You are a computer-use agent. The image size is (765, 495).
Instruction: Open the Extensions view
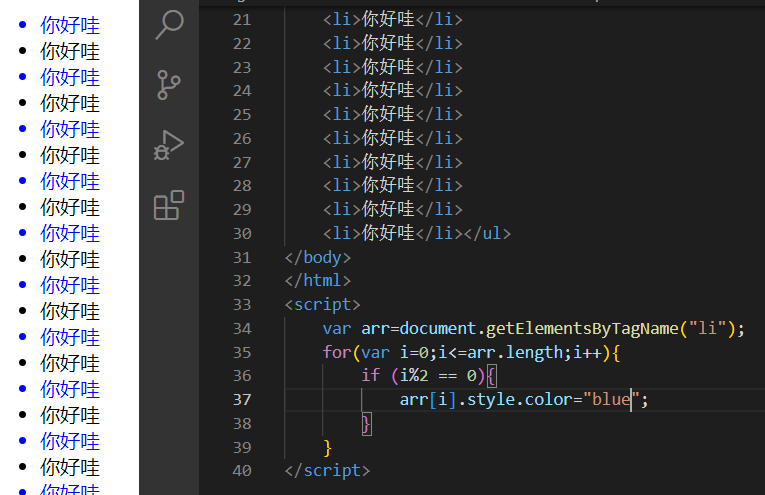pos(169,205)
